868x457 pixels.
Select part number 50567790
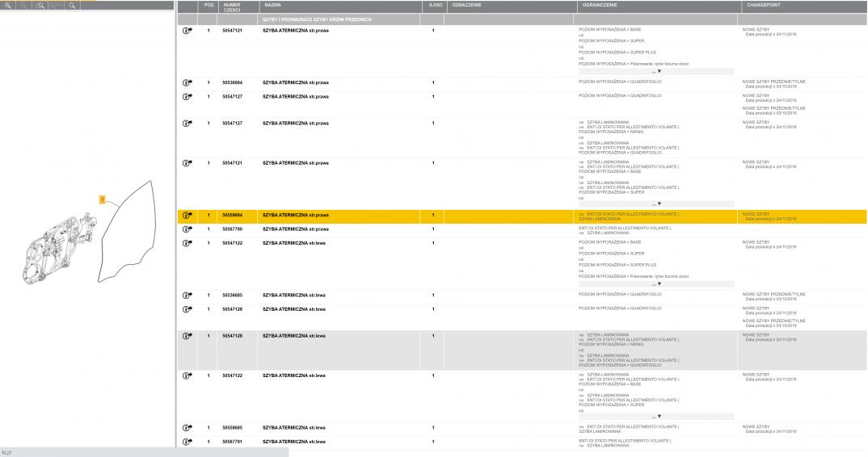click(233, 229)
